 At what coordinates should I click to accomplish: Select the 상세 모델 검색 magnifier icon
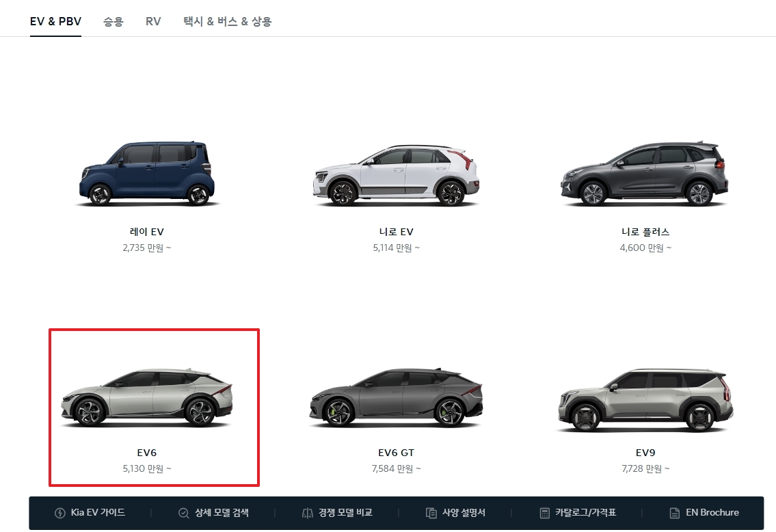(x=183, y=512)
